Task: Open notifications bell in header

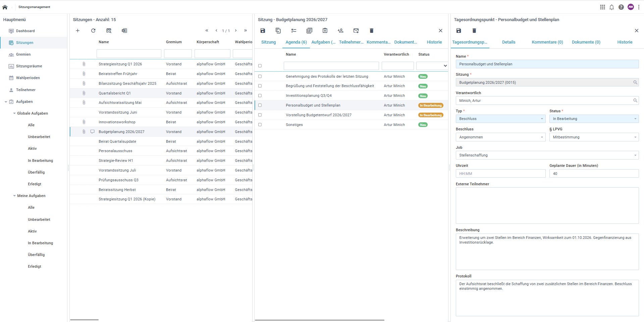Action: tap(611, 7)
